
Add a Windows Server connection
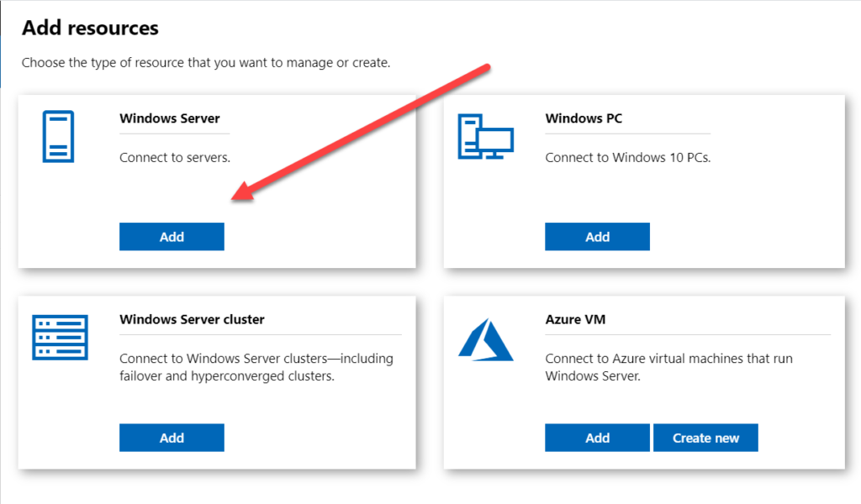172,236
